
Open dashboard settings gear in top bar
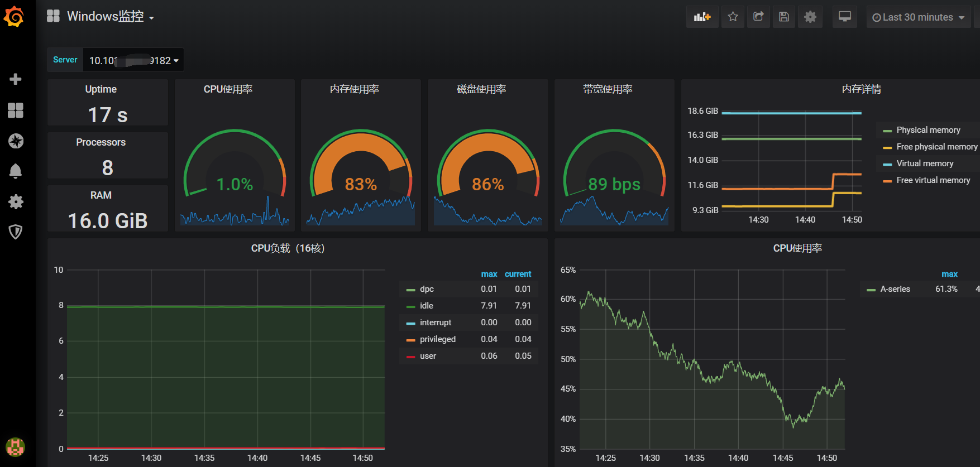point(810,17)
